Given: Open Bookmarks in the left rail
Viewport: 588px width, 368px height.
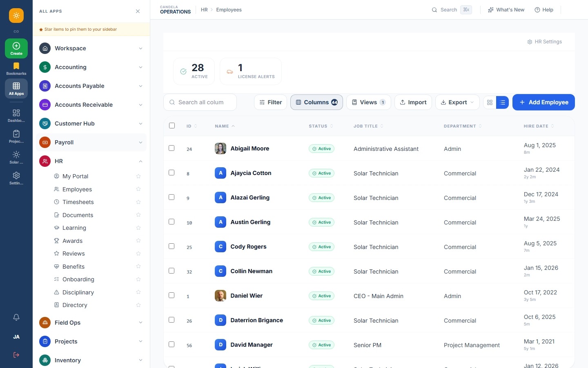Looking at the screenshot, I should coord(16,69).
